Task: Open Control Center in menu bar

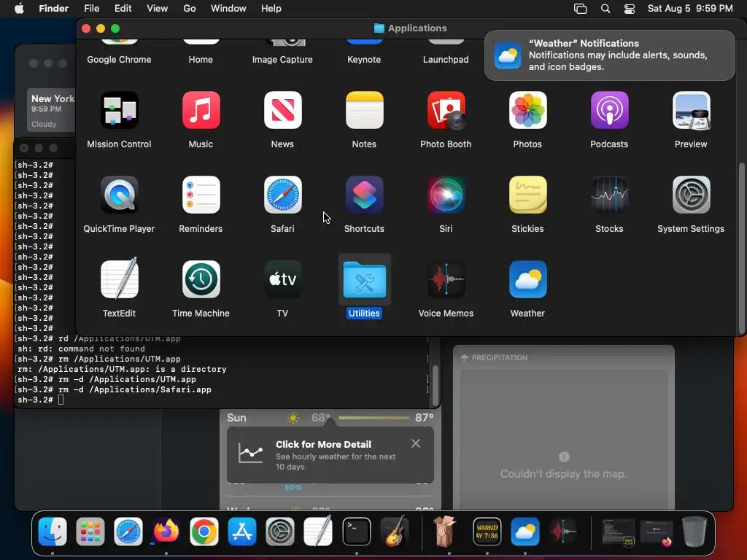Action: 630,9
